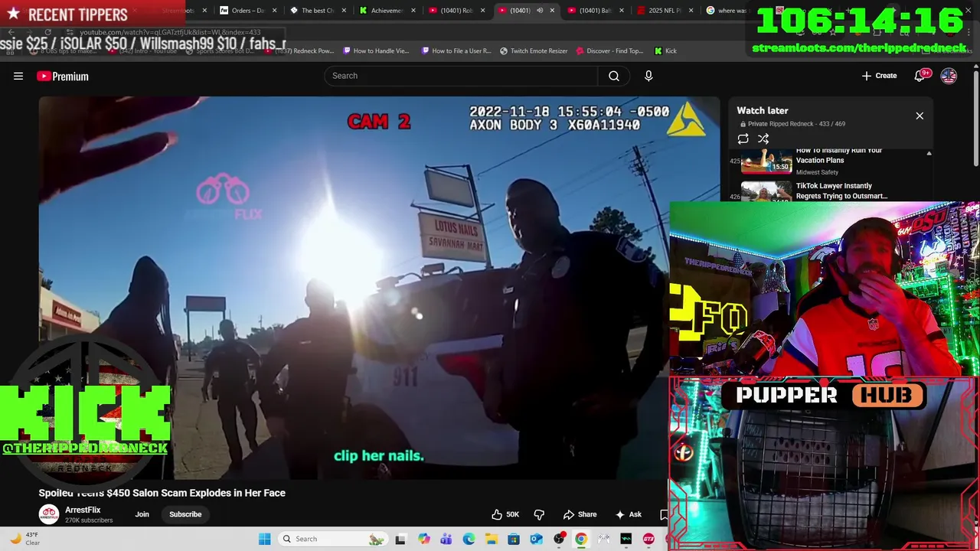Open the YouTube notifications bell
This screenshot has height=551, width=980.
coord(920,76)
